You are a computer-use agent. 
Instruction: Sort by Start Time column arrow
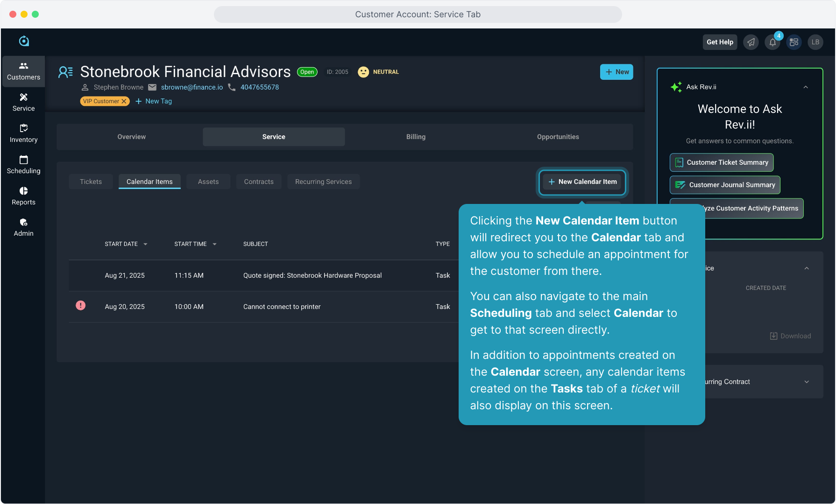point(214,244)
